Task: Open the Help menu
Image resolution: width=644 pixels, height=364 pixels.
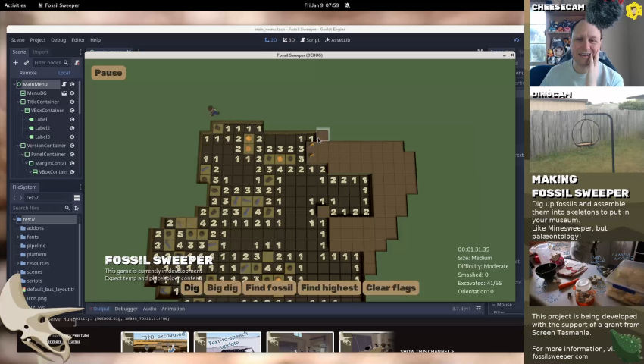Action: (95, 40)
